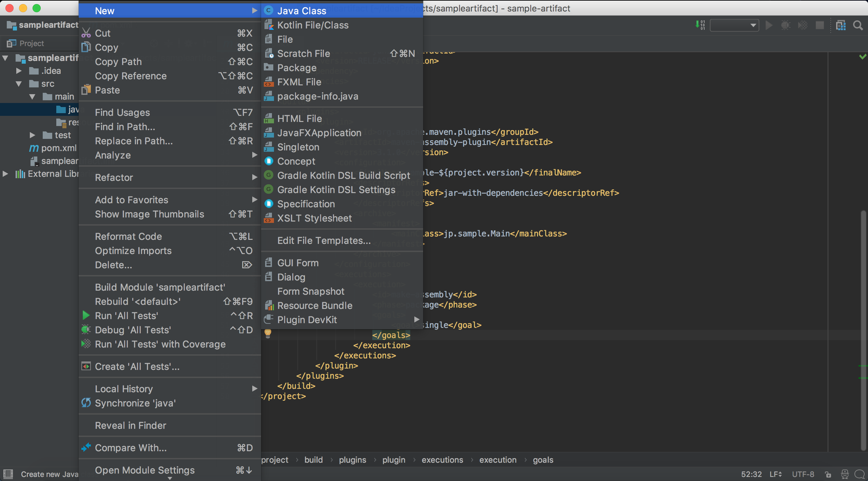Click the Maven icon beside pom.xml

[34, 148]
